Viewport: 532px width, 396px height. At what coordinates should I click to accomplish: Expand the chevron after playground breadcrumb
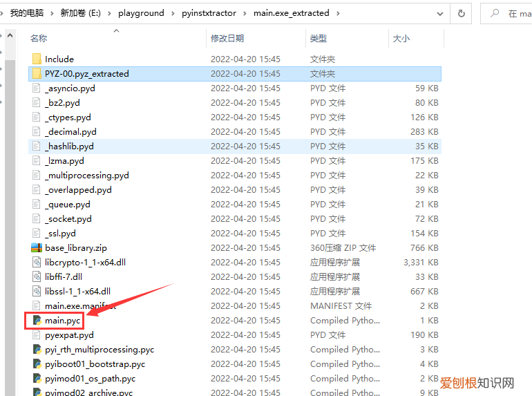(172, 13)
